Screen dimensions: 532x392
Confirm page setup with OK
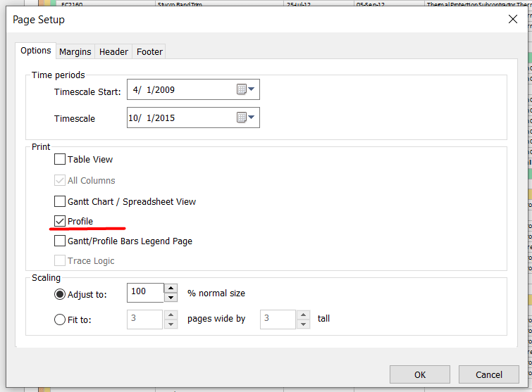coord(420,374)
